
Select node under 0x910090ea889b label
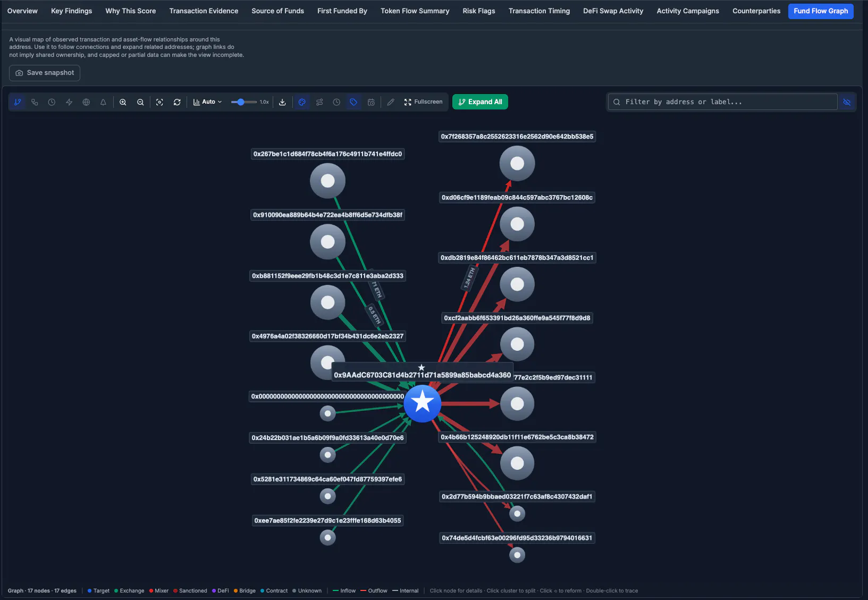click(328, 242)
